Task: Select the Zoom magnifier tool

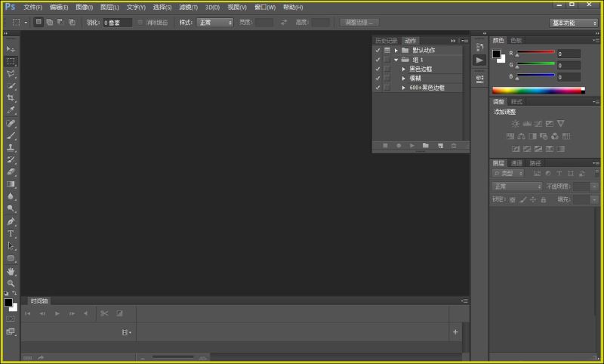Action: click(x=11, y=283)
